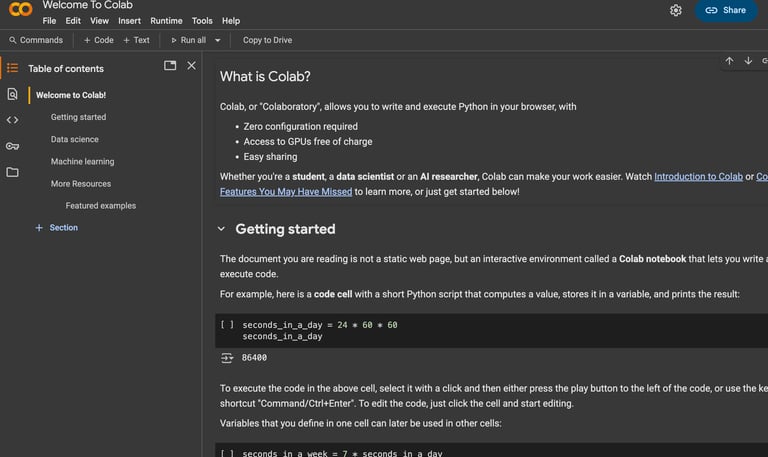This screenshot has height=457, width=768.
Task: Pop out Table of contents into new tab
Action: point(170,66)
